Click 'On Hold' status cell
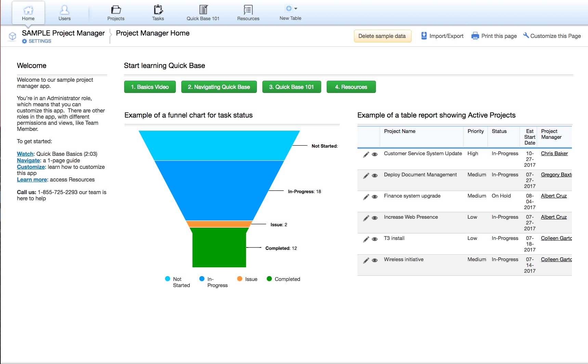The height and width of the screenshot is (364, 588). (x=501, y=196)
